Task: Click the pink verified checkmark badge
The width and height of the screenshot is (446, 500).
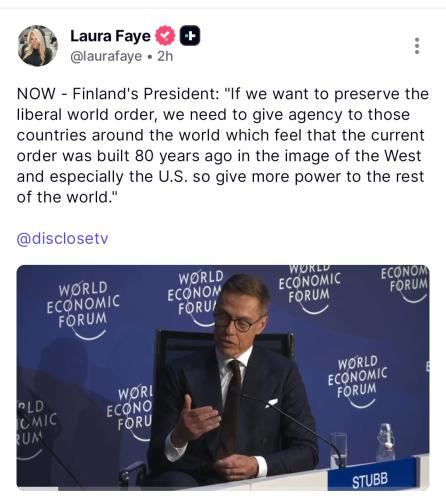Action: (x=165, y=35)
